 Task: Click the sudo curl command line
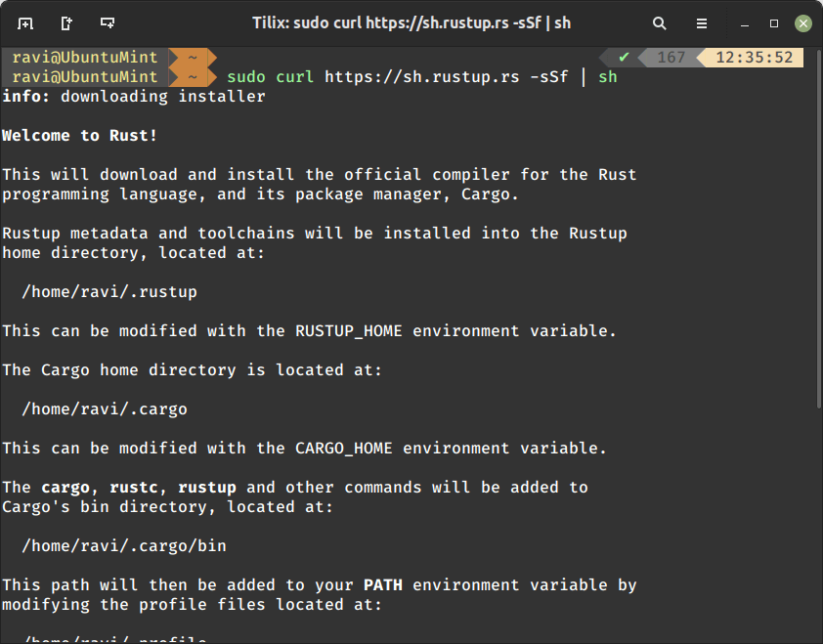point(422,77)
